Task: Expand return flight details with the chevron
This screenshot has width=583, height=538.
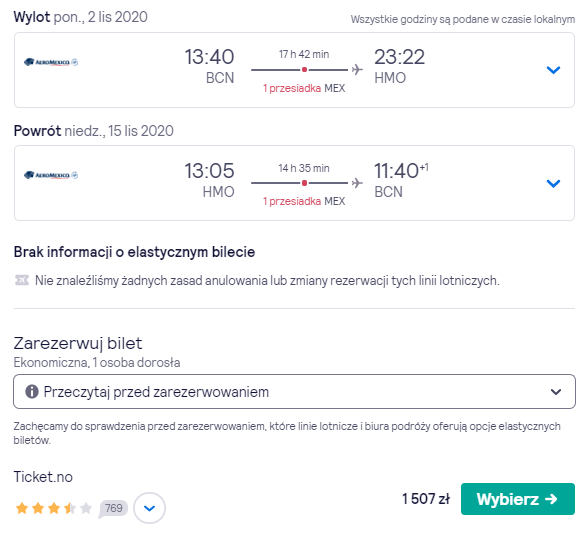Action: tap(553, 183)
